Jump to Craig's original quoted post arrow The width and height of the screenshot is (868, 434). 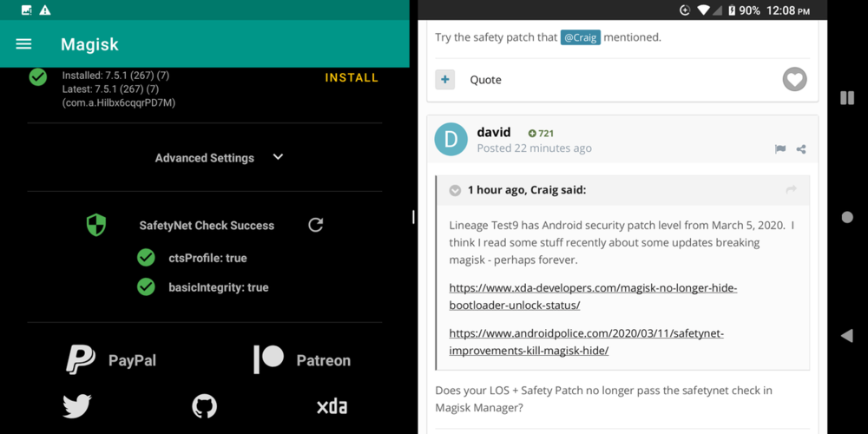pos(791,190)
